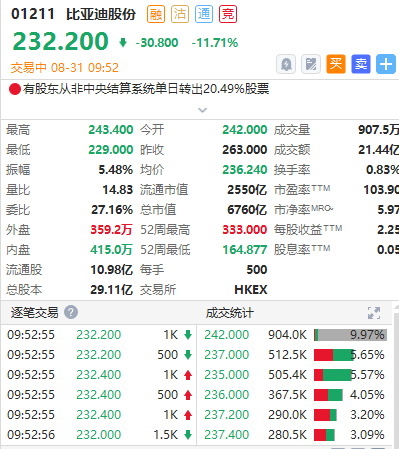Select the 09:52:56 trade at 232.000

99,435
